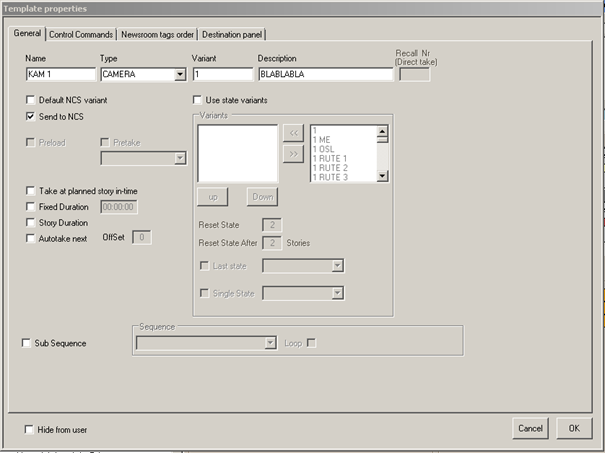Open the Newsroom tags order tab
This screenshot has height=453, width=605.
click(x=157, y=35)
